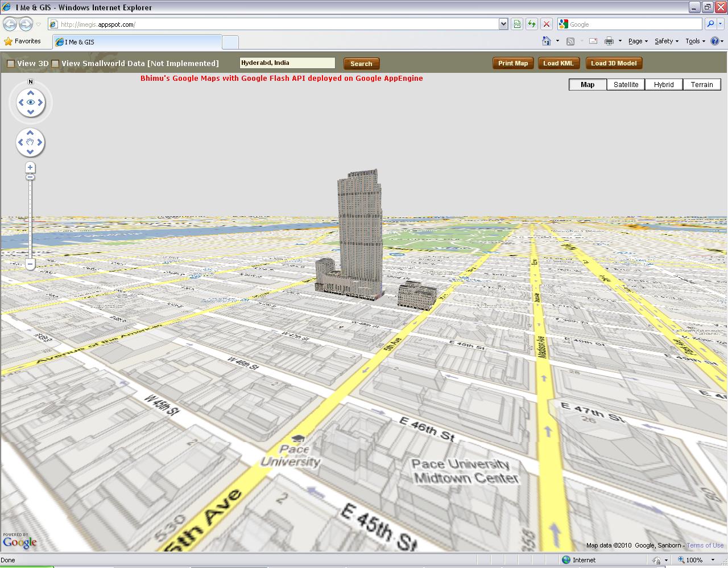This screenshot has width=728, height=568.
Task: Toggle Compatibility View icon in address bar
Action: pyautogui.click(x=517, y=24)
